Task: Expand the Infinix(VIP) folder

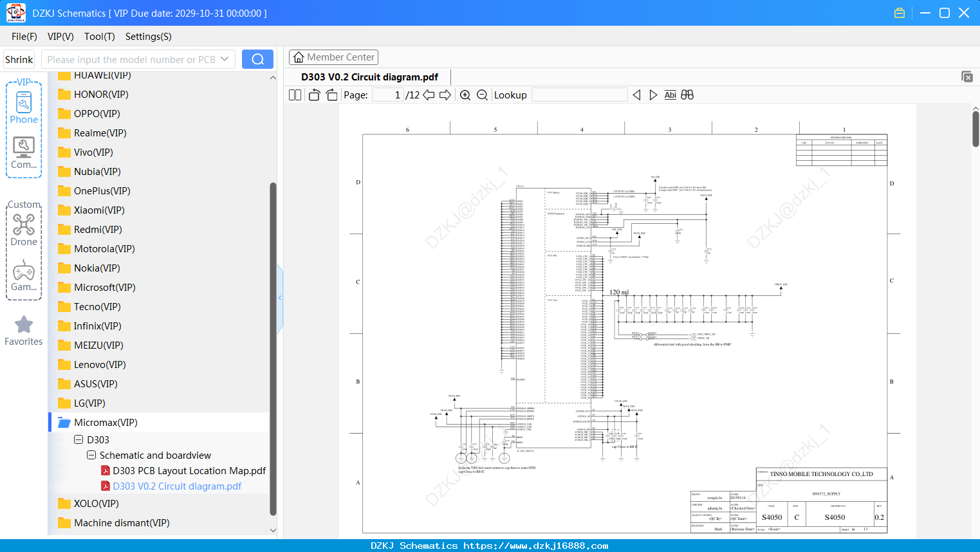Action: [x=89, y=326]
